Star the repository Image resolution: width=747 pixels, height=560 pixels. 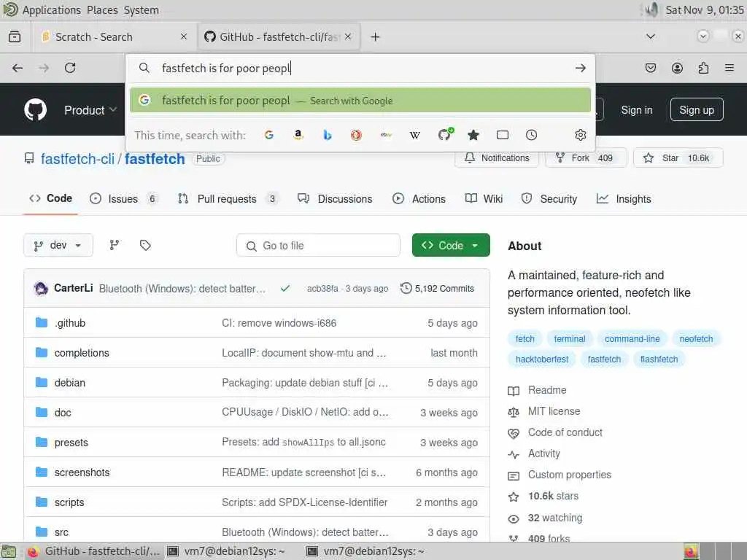(x=678, y=158)
